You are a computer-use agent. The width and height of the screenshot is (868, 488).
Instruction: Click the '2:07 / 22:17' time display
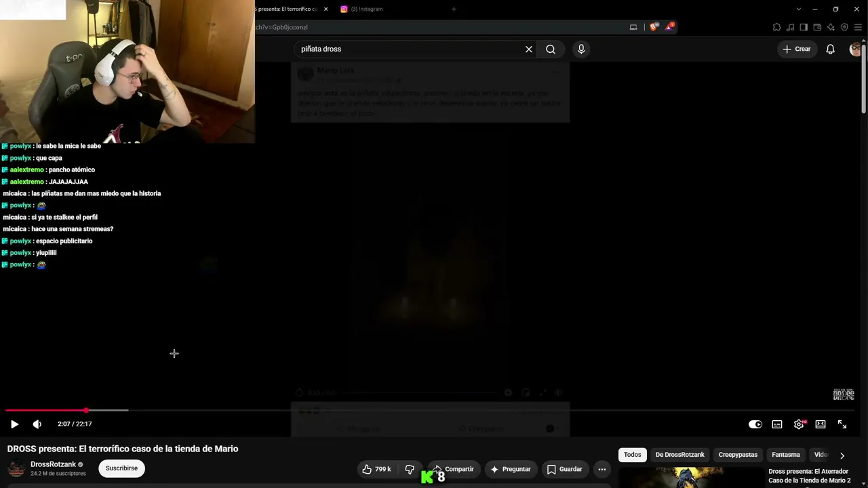coord(75,424)
